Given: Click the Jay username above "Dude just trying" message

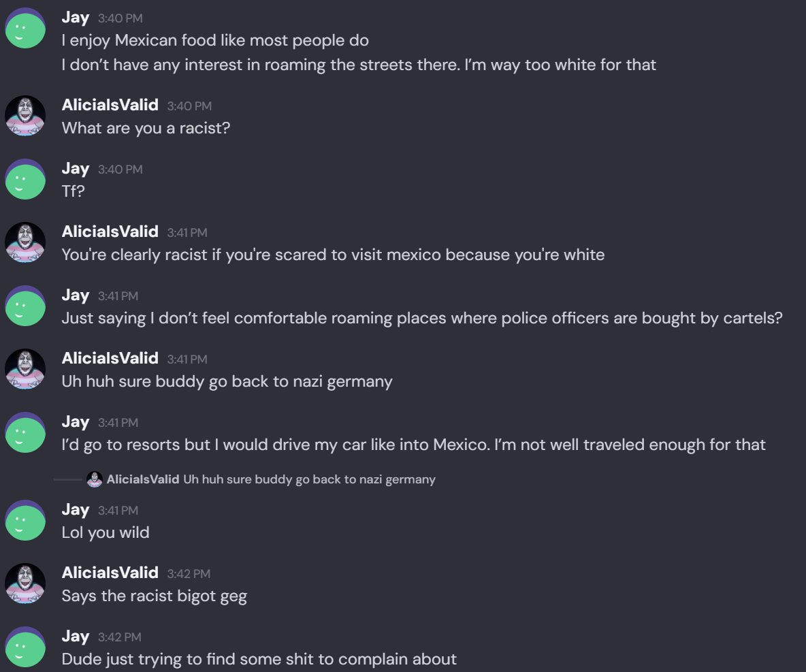Looking at the screenshot, I should (76, 636).
